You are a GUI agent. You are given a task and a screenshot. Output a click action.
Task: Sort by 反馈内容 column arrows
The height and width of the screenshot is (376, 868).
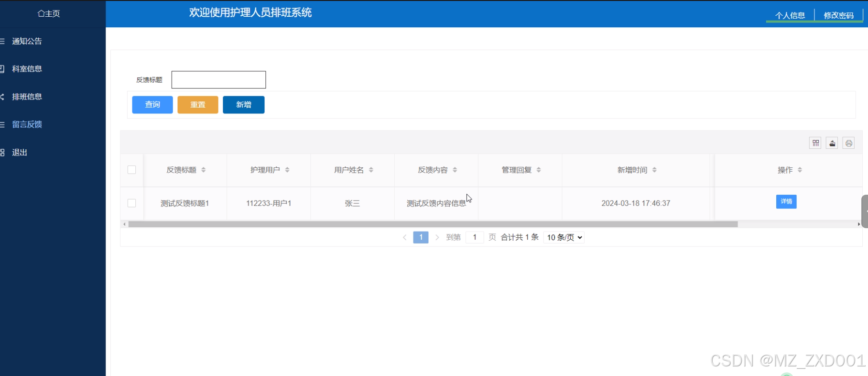point(455,170)
